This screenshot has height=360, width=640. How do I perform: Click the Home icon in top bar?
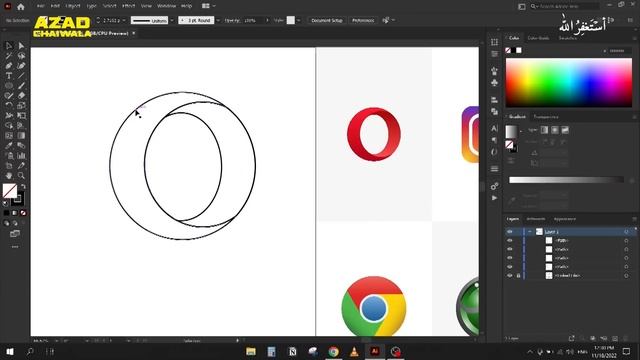[20, 7]
